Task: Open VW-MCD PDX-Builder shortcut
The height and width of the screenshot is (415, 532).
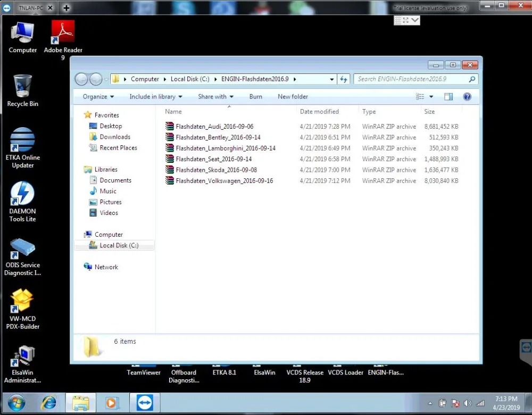Action: (x=22, y=309)
